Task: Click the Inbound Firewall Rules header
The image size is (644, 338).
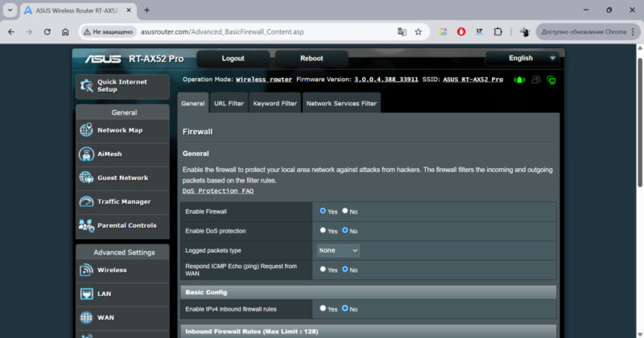Action: [369, 331]
